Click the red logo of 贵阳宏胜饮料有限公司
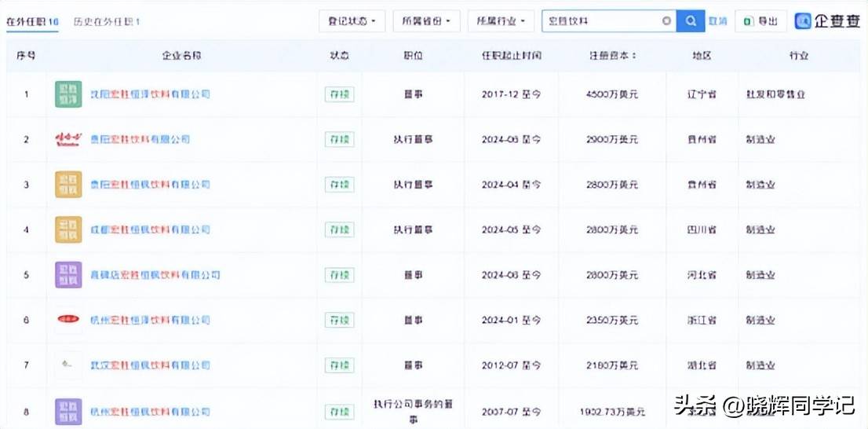Image resolution: width=868 pixels, height=429 pixels. point(68,139)
